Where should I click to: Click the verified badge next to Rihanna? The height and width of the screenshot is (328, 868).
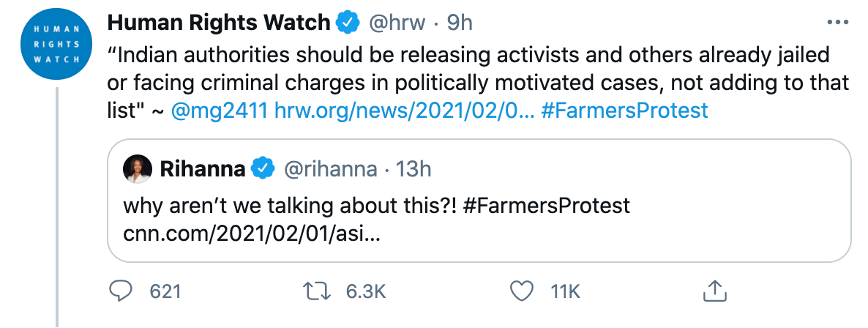tap(263, 170)
